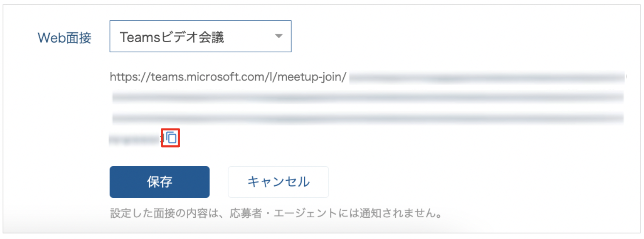The image size is (644, 239).
Task: Cancel editing with the キャンセル button
Action: coord(278,182)
